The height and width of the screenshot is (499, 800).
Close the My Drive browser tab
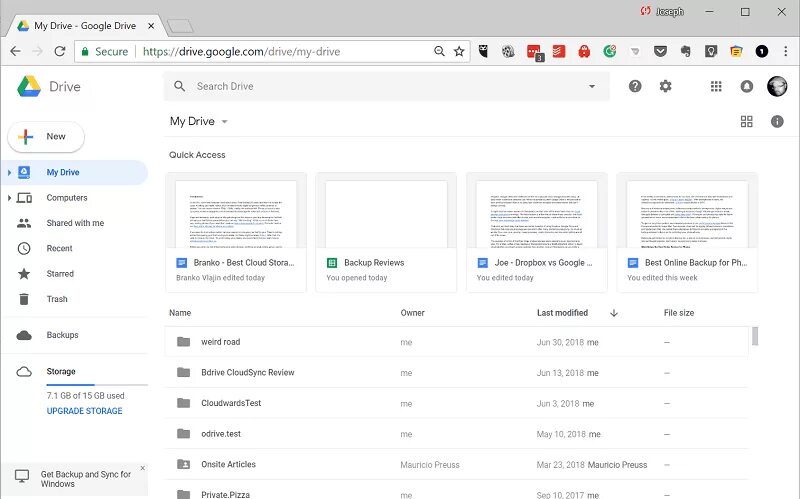(x=151, y=26)
